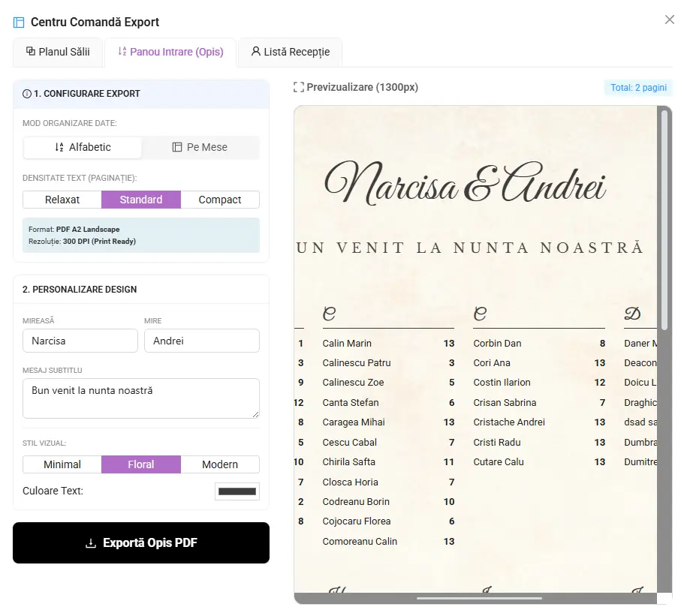Click the layers icon on Planul Sălii tab
This screenshot has height=616, width=687.
pyautogui.click(x=31, y=52)
